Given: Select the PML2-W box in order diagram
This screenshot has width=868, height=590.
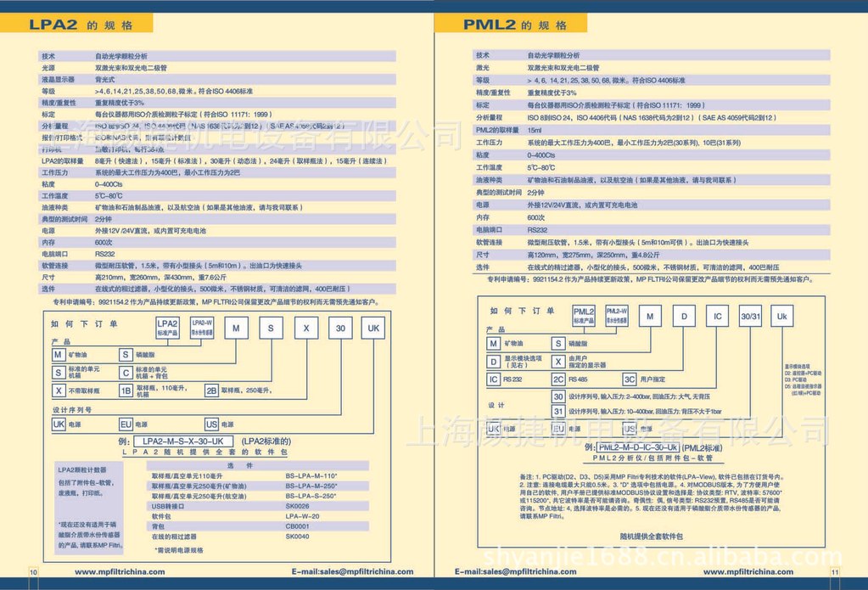Looking at the screenshot, I should click(616, 316).
